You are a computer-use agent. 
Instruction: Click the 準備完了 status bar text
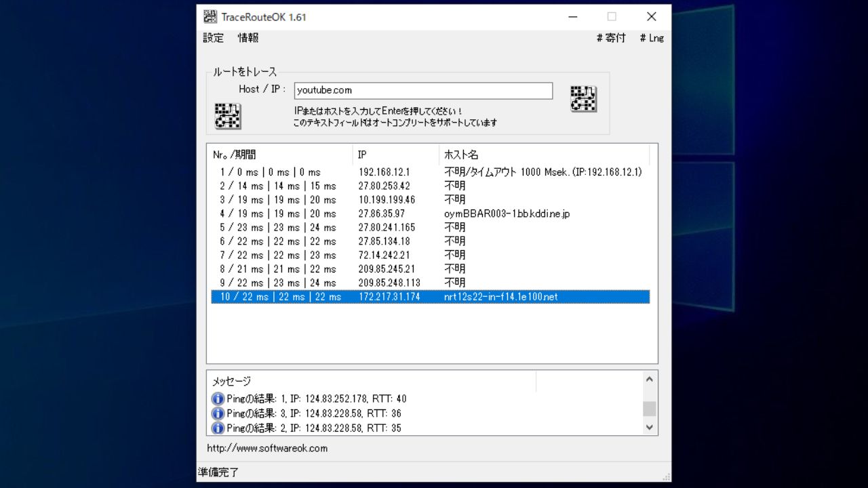coord(218,472)
